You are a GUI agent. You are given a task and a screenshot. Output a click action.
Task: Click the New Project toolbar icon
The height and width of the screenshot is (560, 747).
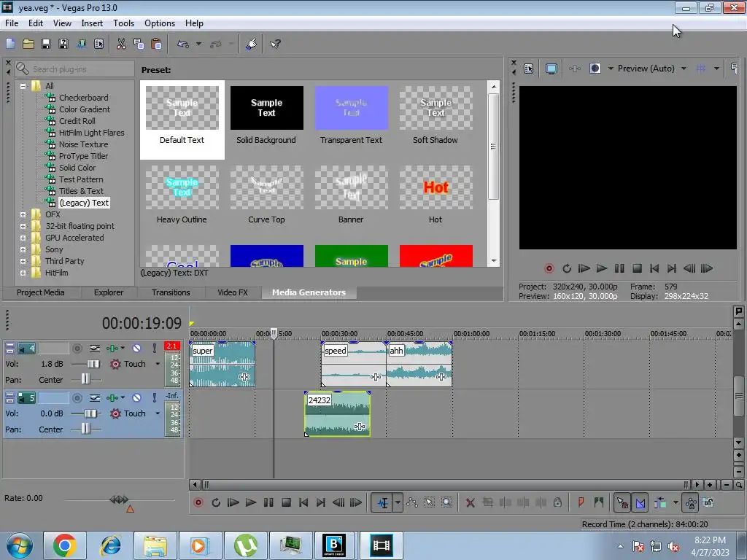(10, 44)
